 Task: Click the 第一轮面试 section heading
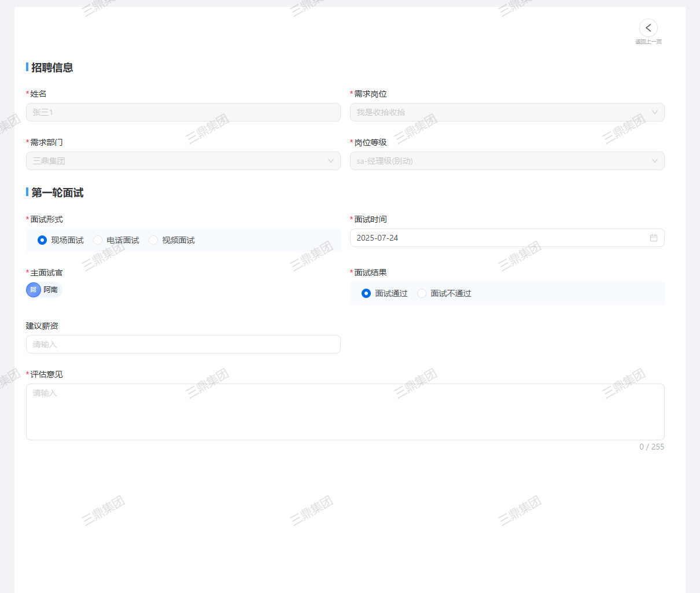(x=57, y=193)
